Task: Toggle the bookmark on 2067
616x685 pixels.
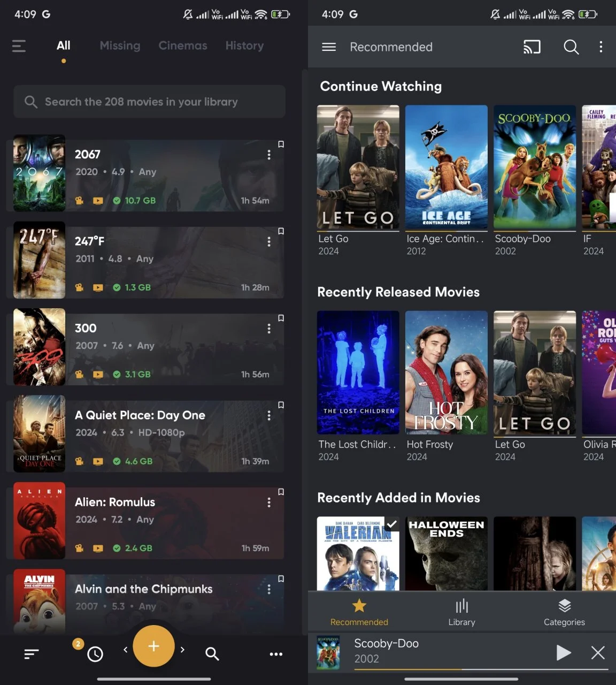Action: tap(281, 144)
